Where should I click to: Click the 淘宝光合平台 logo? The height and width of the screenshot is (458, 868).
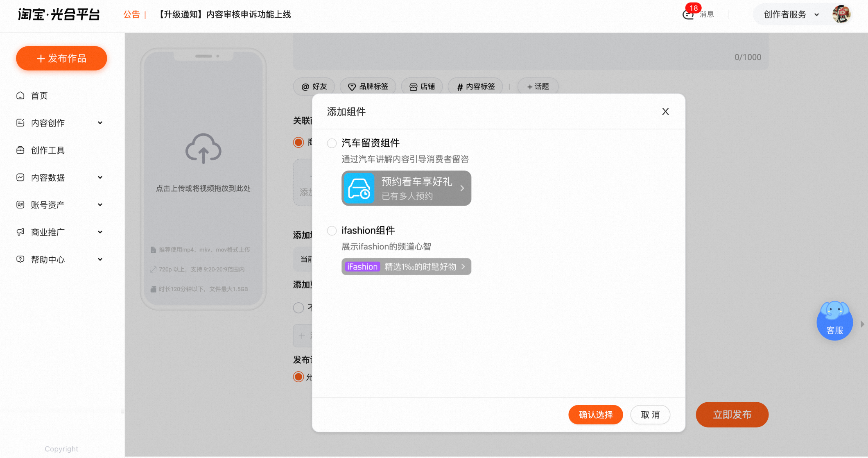coord(59,15)
